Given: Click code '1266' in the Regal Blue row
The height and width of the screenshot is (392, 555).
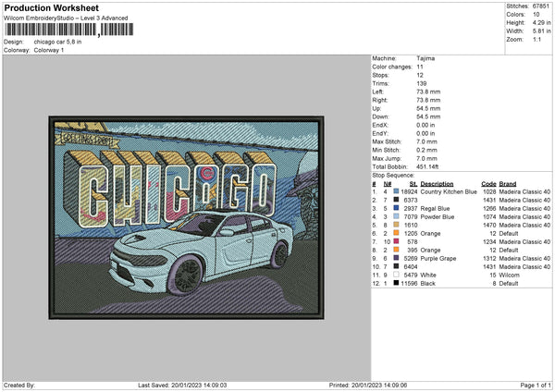Looking at the screenshot, I should point(489,208).
